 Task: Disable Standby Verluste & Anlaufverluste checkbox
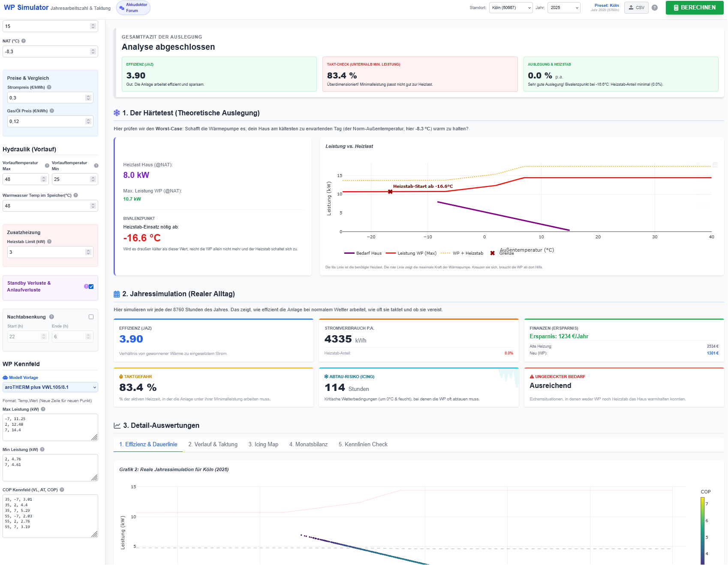[x=91, y=287]
